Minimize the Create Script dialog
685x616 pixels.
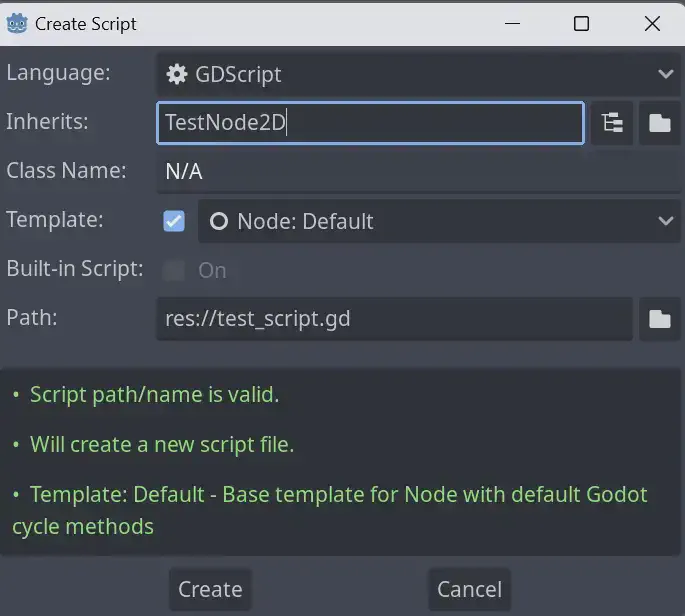(510, 23)
